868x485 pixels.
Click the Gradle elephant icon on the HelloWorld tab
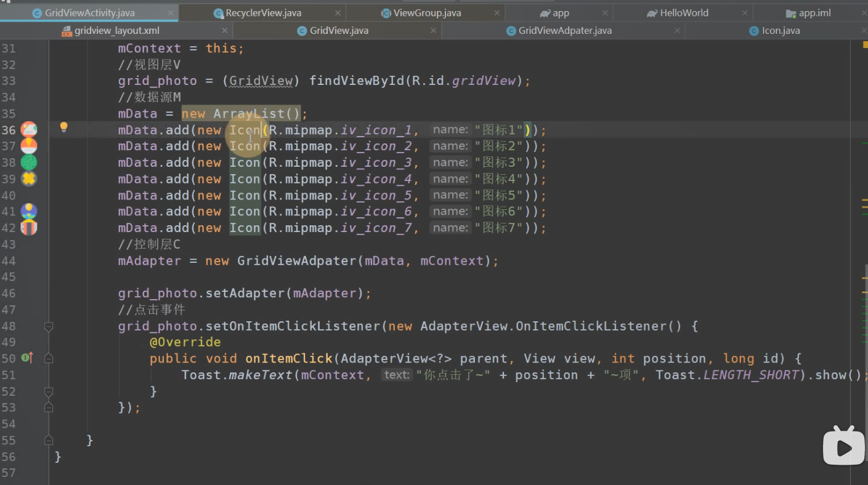click(652, 13)
